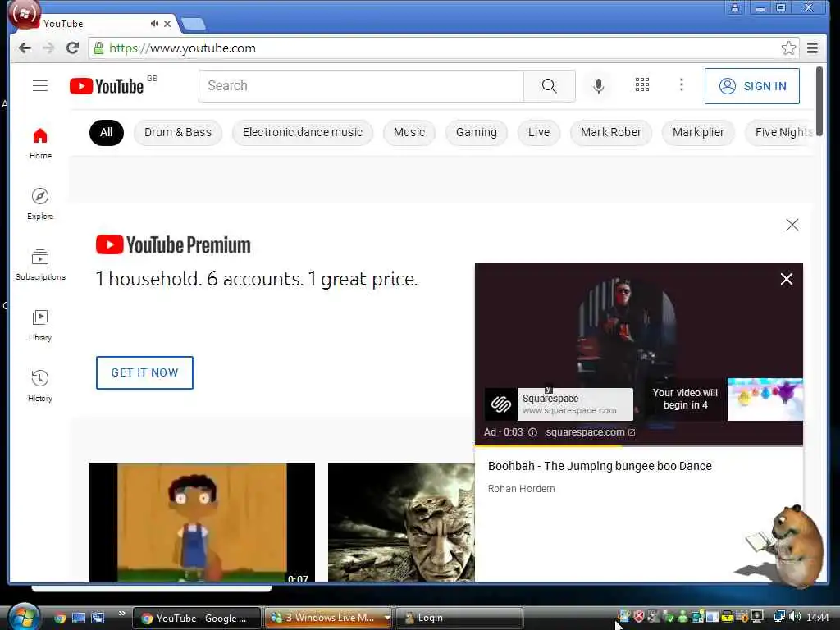Select the Electronic dance music chip
Image resolution: width=840 pixels, height=630 pixels.
303,132
